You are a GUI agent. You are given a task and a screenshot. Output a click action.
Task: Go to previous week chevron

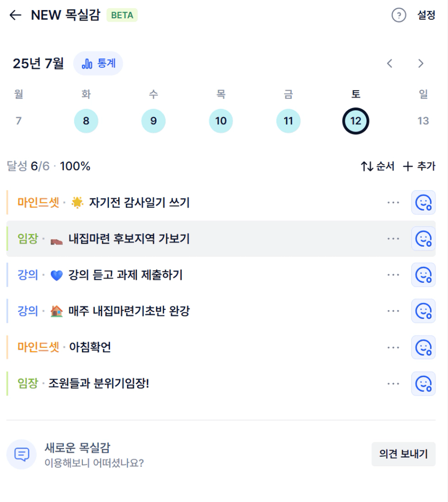pos(390,64)
